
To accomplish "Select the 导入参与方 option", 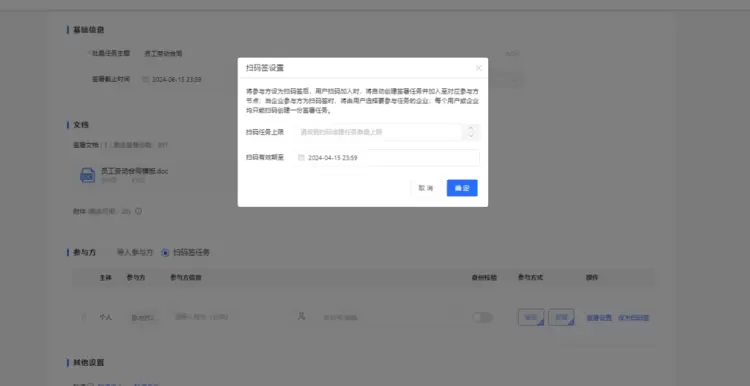I will click(135, 253).
